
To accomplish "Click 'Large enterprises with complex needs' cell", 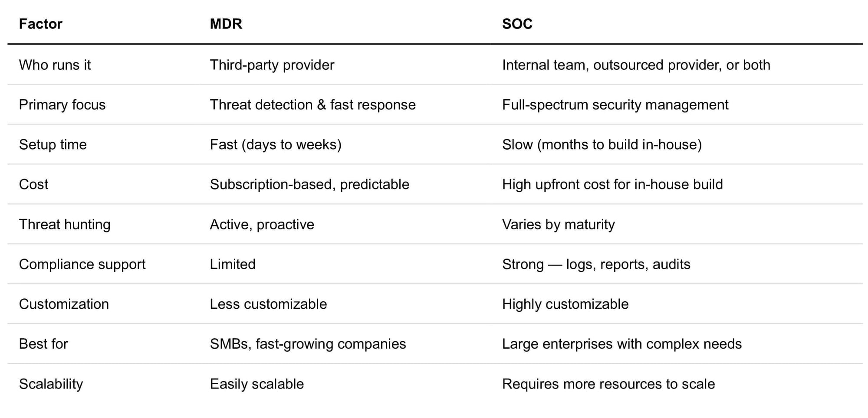I will point(621,344).
